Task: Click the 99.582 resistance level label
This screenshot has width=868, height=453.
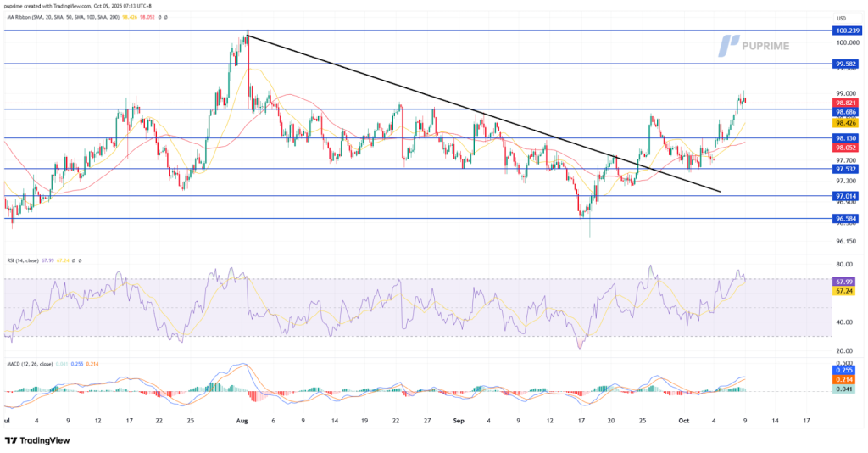Action: click(x=847, y=64)
